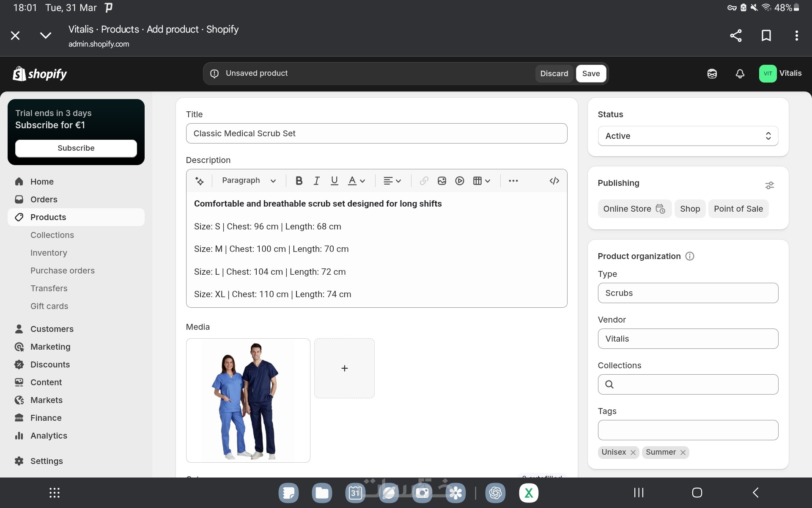Viewport: 812px width, 508px height.
Task: Toggle underline formatting in description toolbar
Action: pyautogui.click(x=334, y=181)
